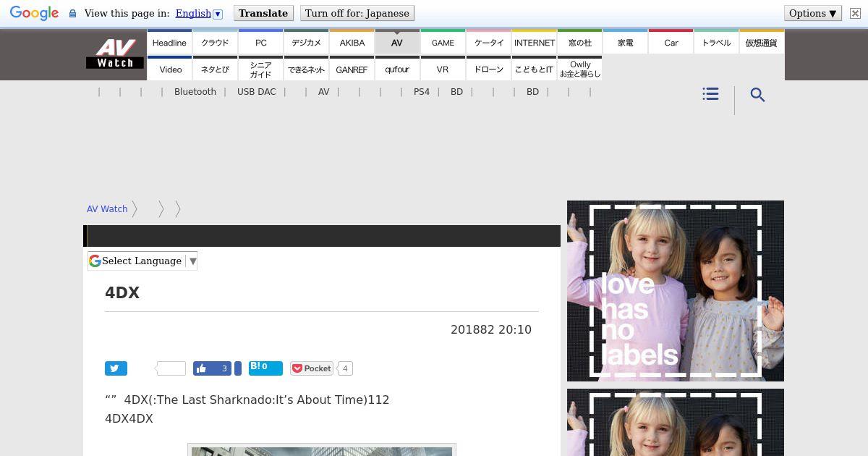Open the Options dropdown

click(x=813, y=13)
